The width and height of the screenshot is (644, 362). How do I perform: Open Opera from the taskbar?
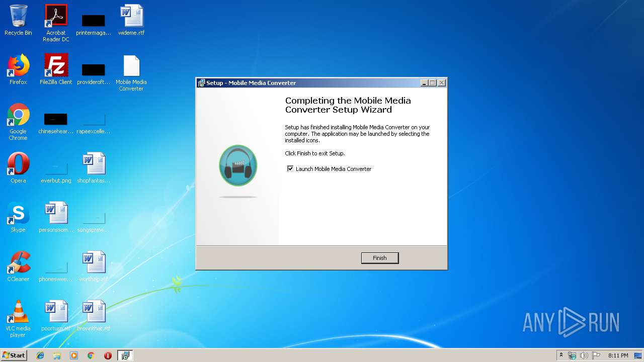(108, 355)
